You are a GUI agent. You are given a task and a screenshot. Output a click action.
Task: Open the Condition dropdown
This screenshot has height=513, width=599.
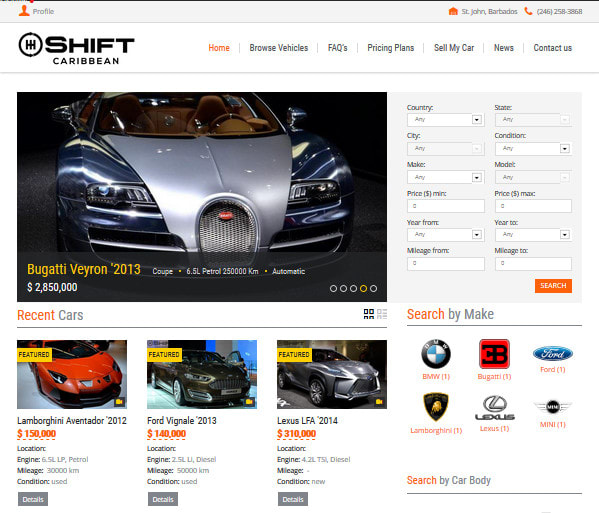pos(533,149)
